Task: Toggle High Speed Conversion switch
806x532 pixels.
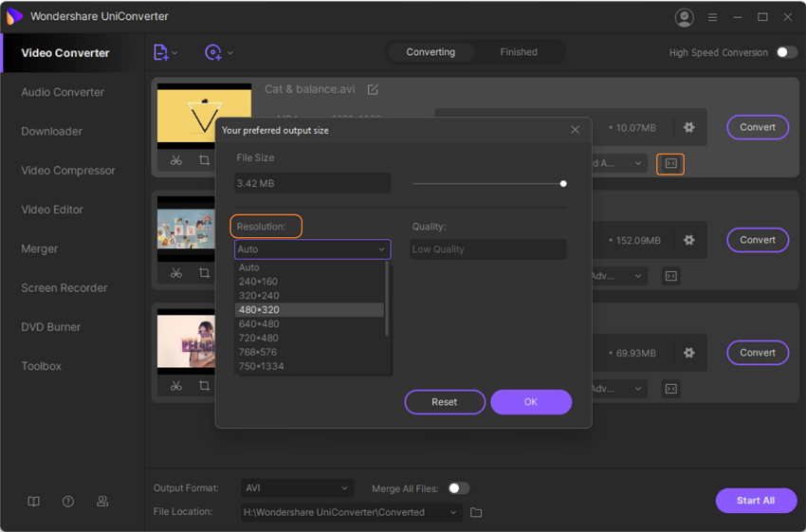Action: pyautogui.click(x=786, y=52)
